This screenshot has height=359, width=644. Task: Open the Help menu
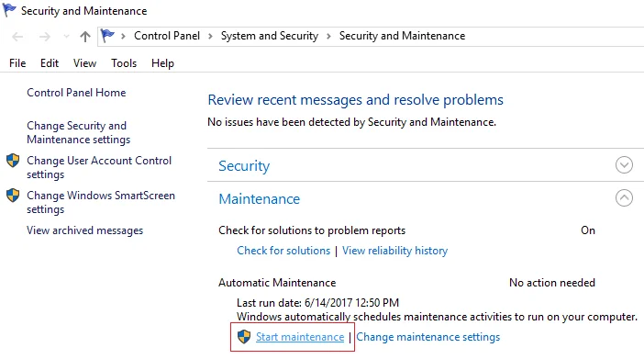(x=162, y=63)
